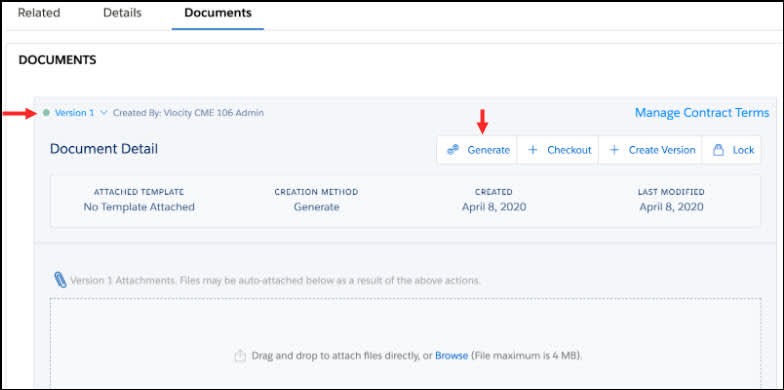Image resolution: width=784 pixels, height=390 pixels.
Task: Click the Last Modified date value
Action: point(672,207)
